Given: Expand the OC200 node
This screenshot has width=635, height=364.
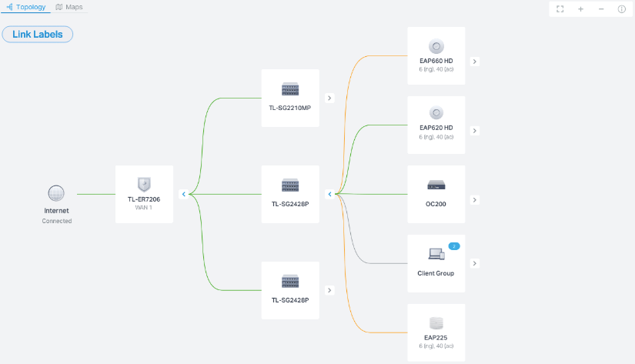Looking at the screenshot, I should (x=475, y=200).
